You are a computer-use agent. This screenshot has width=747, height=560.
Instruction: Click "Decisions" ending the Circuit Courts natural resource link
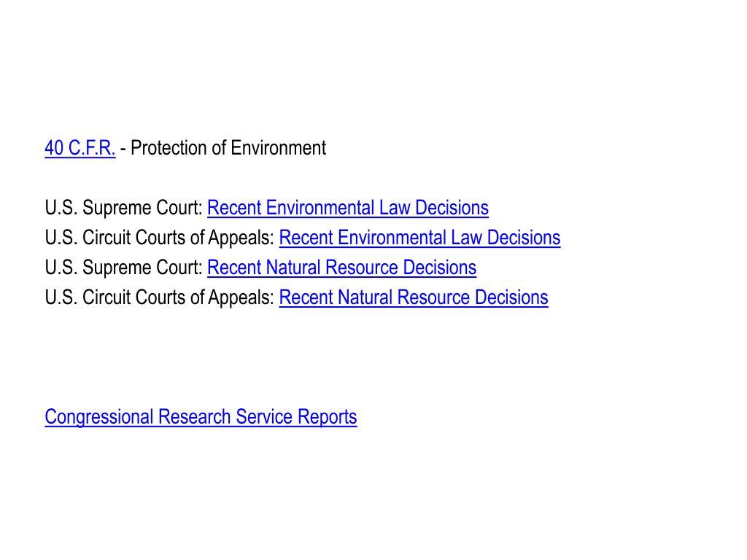[x=511, y=297]
